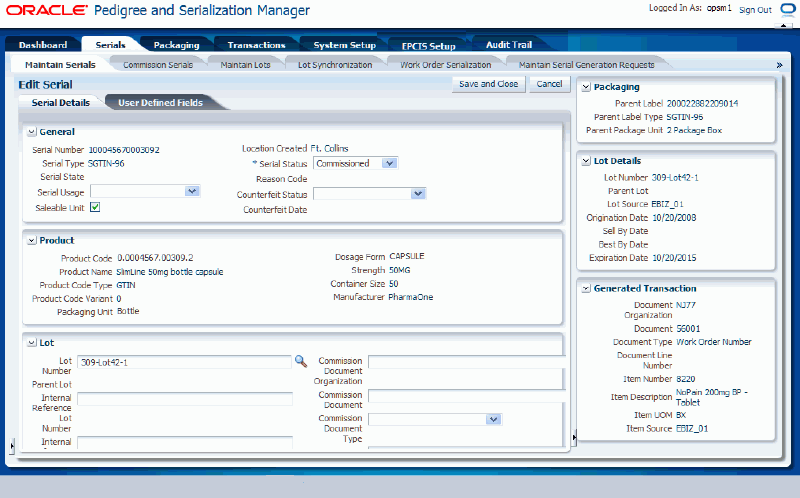Click the document type Work Order Number
This screenshot has width=800, height=498.
pyautogui.click(x=714, y=342)
